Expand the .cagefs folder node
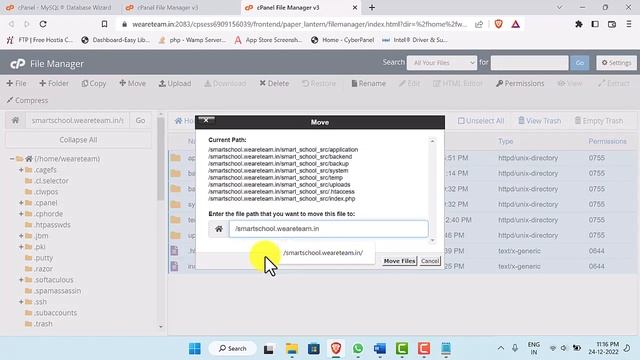This screenshot has width=640, height=360. [x=21, y=169]
